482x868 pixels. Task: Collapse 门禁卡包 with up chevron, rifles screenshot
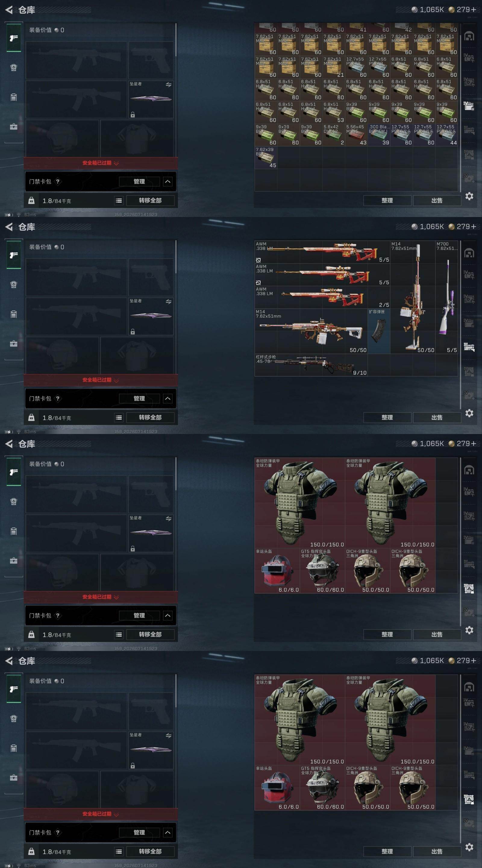pyautogui.click(x=168, y=399)
